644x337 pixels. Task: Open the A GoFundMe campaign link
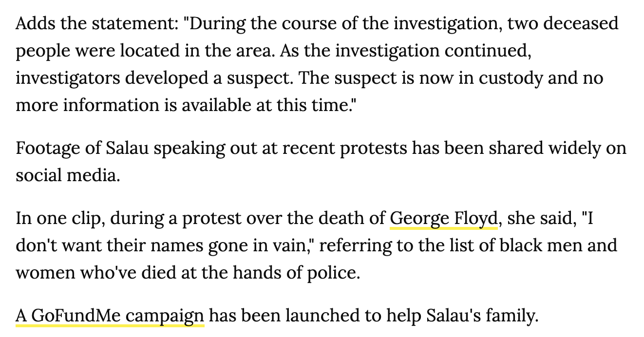110,316
